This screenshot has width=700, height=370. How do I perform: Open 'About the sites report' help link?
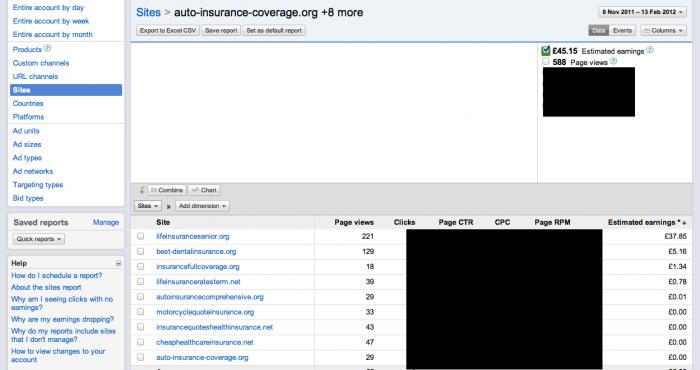(x=46, y=287)
